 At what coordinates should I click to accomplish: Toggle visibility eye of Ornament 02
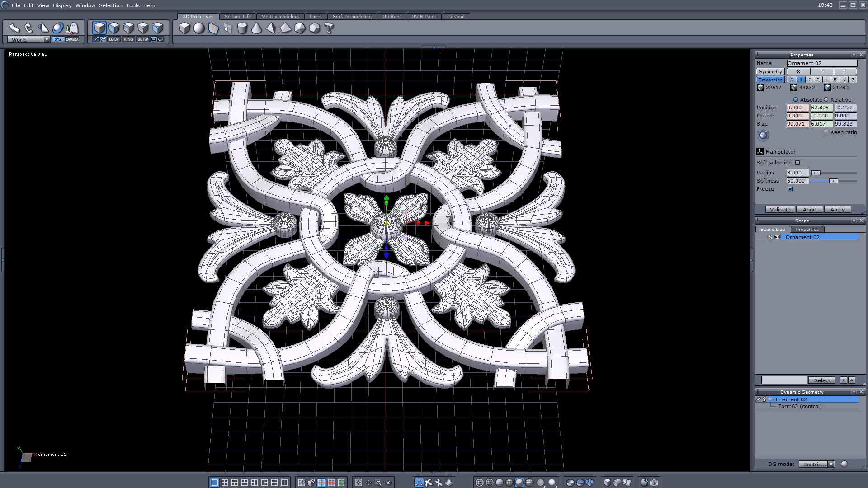click(777, 237)
